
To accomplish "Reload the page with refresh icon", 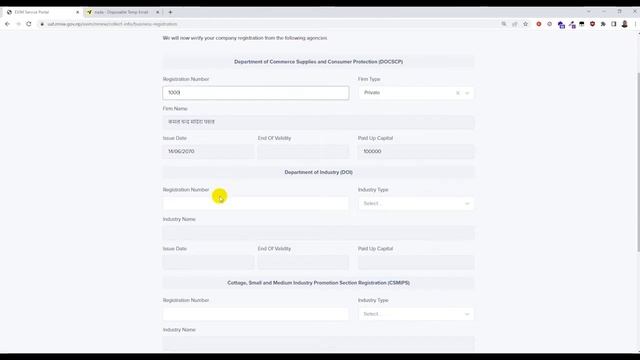I will pos(29,24).
